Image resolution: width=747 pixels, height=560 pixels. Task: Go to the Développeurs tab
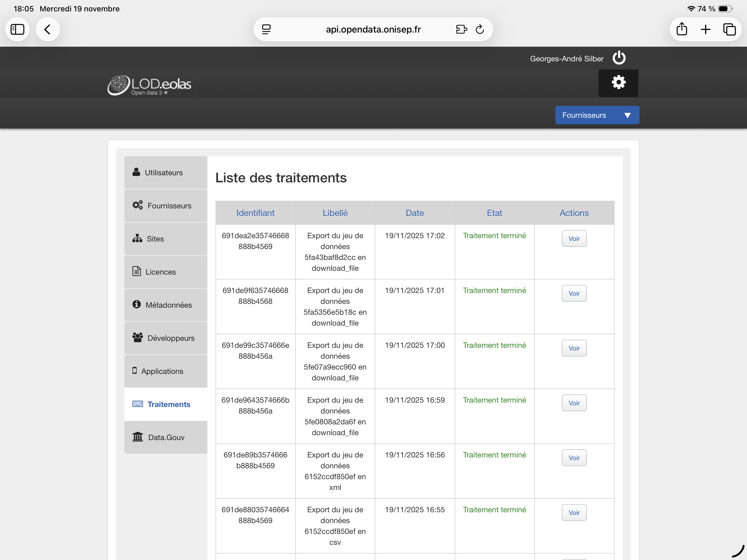click(x=166, y=338)
